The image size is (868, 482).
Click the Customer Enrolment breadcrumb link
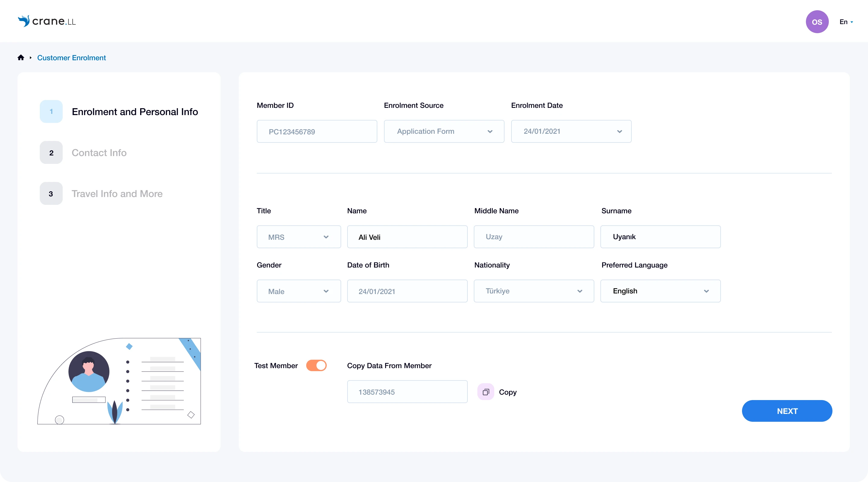point(71,58)
